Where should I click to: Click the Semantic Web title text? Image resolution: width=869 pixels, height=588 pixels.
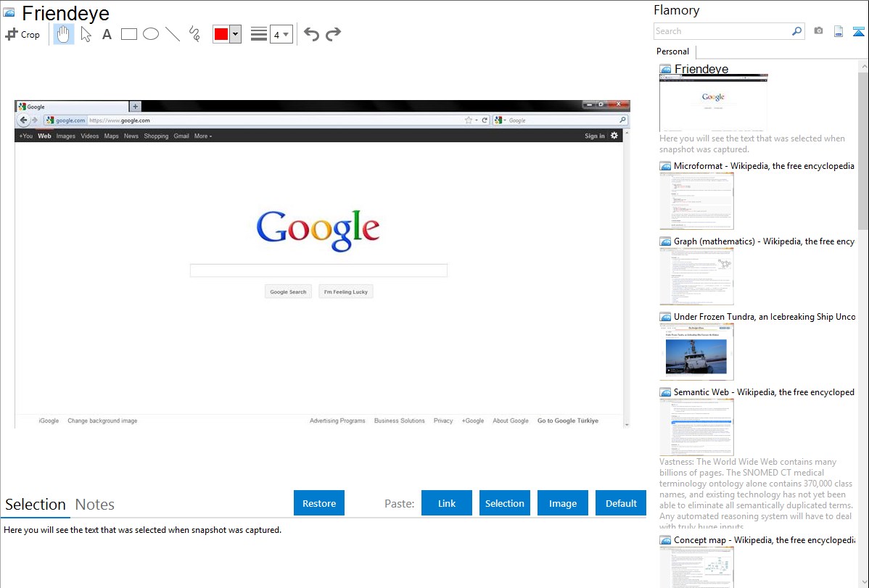[x=764, y=392]
